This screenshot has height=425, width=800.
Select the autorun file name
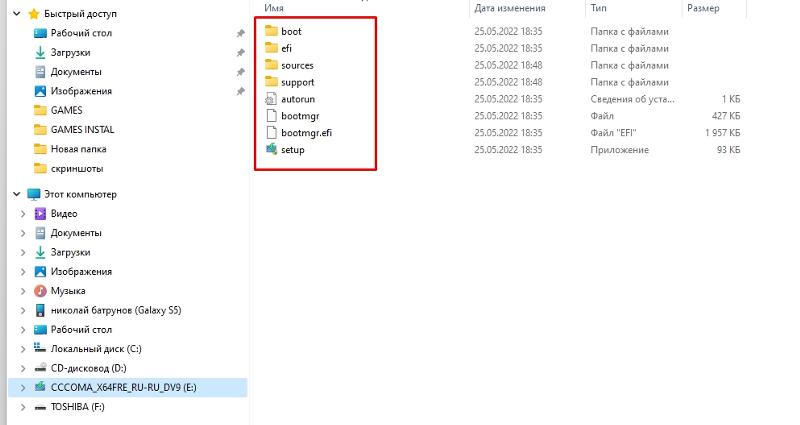click(298, 99)
